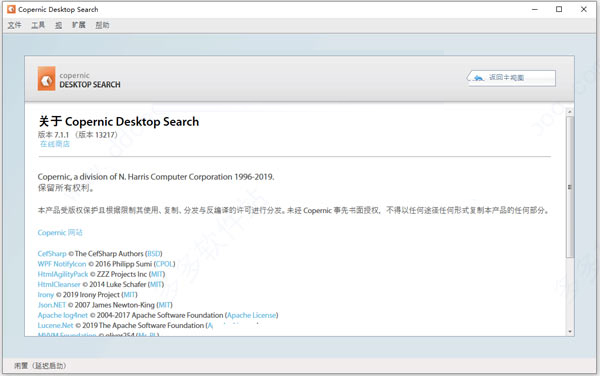Maximize the Copernic Desktop Search window
This screenshot has height=376, width=600.
[x=559, y=9]
